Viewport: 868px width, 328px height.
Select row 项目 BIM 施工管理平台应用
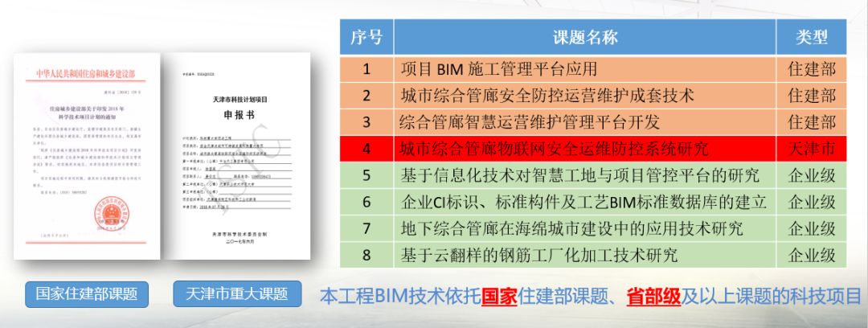(593, 69)
